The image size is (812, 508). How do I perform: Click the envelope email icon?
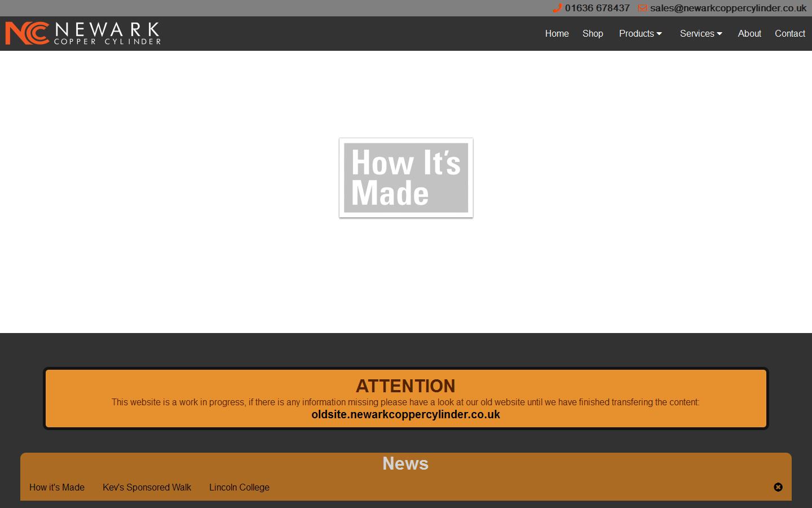[642, 8]
